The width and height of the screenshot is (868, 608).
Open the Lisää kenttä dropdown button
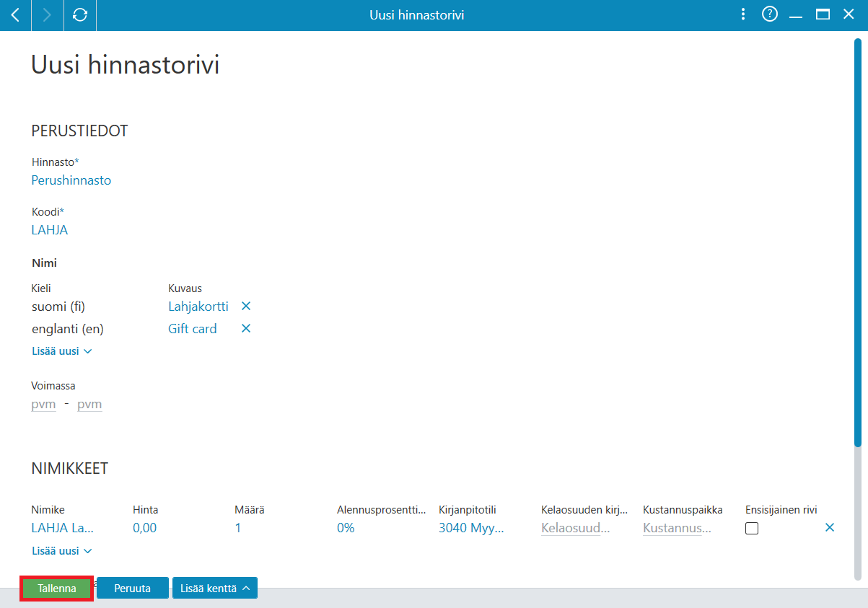(215, 589)
